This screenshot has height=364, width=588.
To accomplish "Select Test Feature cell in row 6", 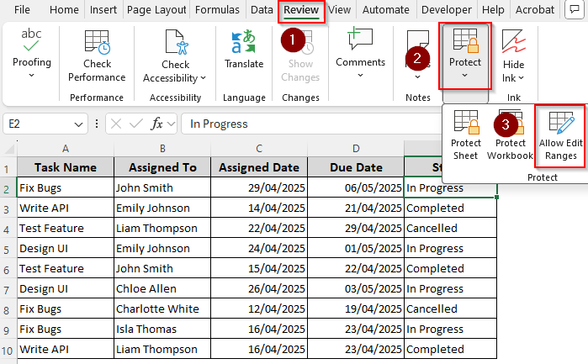I will 66,268.
